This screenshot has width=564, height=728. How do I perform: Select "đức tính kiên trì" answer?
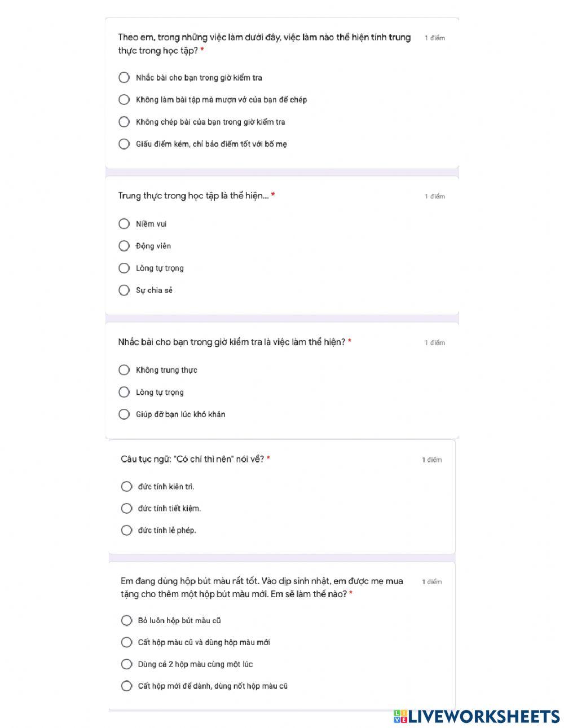pos(126,486)
